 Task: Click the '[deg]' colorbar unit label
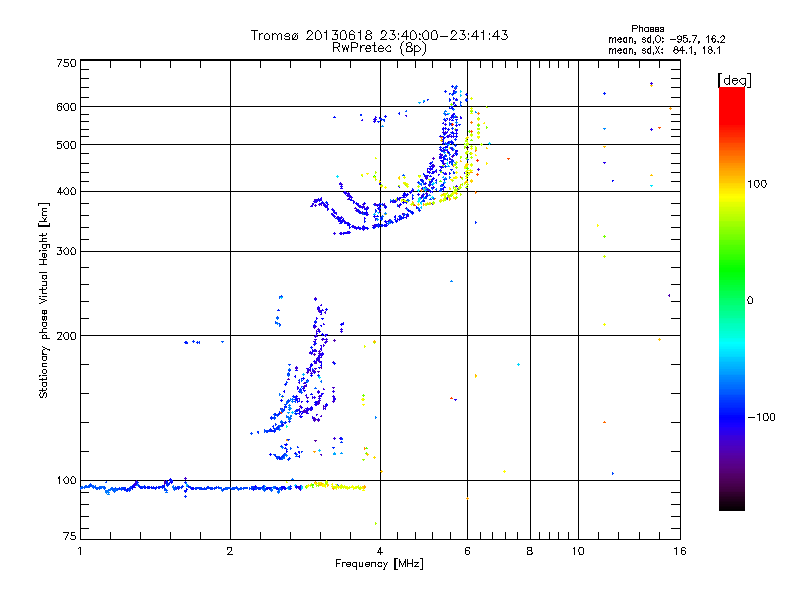[734, 80]
